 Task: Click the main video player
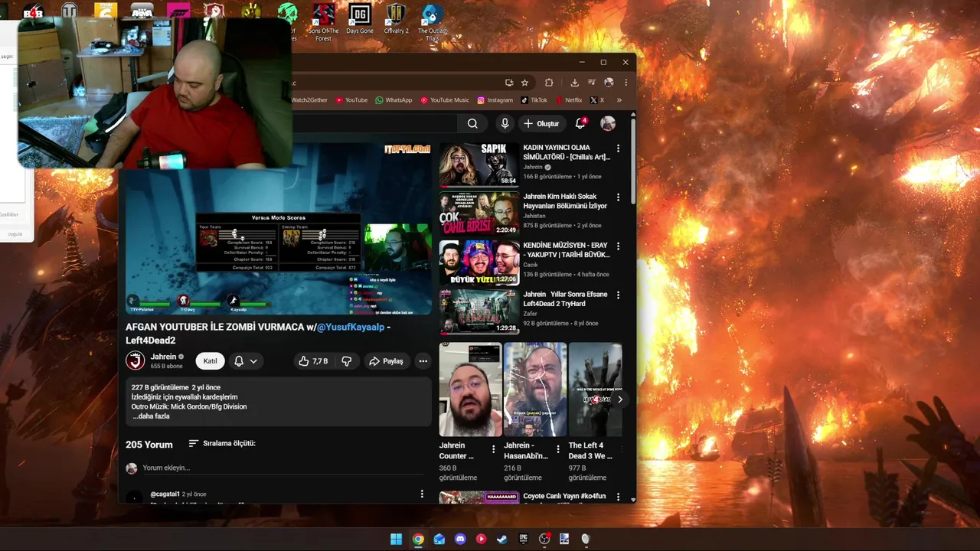click(x=279, y=228)
